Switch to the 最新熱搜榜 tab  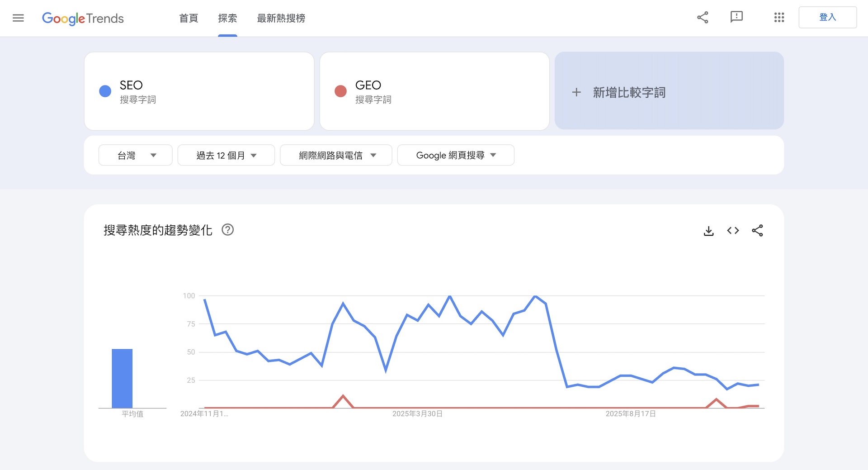[281, 18]
